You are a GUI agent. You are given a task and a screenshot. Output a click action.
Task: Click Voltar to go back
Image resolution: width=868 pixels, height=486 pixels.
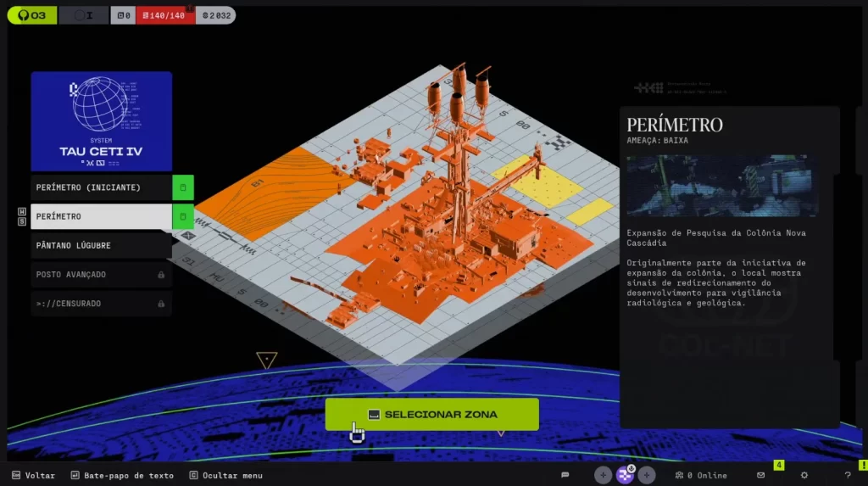coord(33,476)
